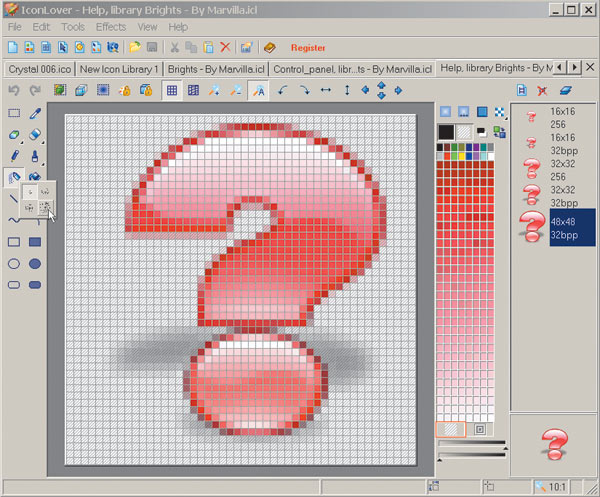The image size is (600, 497).
Task: Expand green eraser tool options arrow
Action: tap(22, 142)
